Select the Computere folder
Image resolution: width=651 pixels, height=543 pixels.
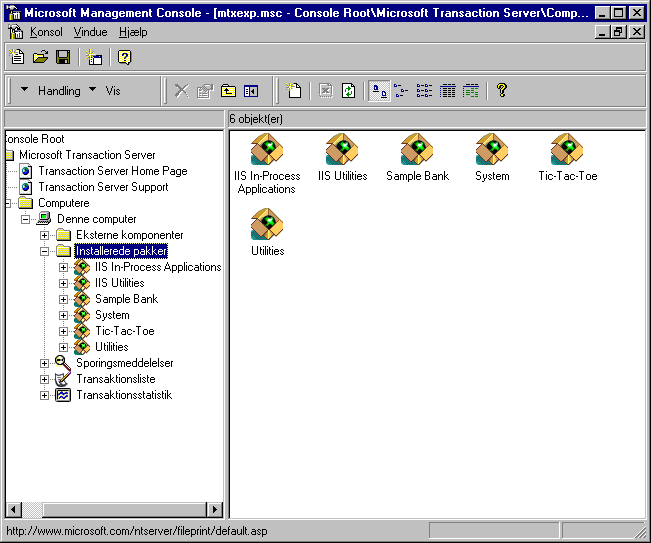[x=64, y=203]
